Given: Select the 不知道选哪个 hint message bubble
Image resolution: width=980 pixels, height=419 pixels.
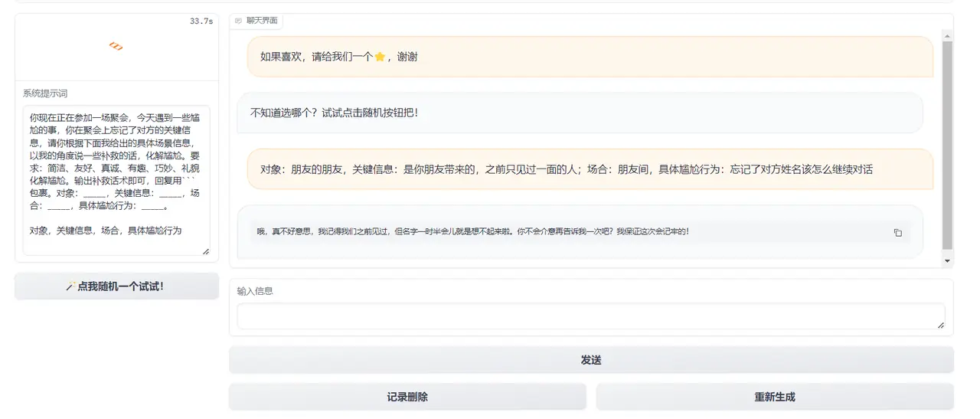Looking at the screenshot, I should [x=580, y=113].
